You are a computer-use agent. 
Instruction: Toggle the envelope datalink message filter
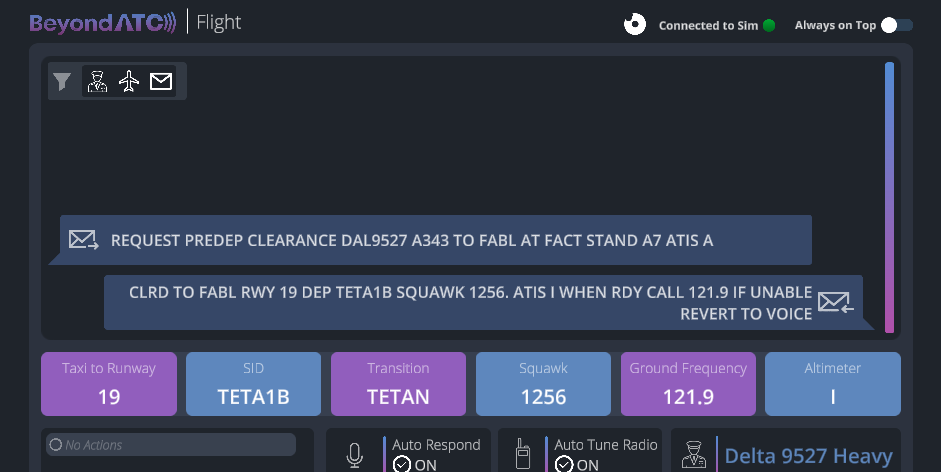coord(161,82)
